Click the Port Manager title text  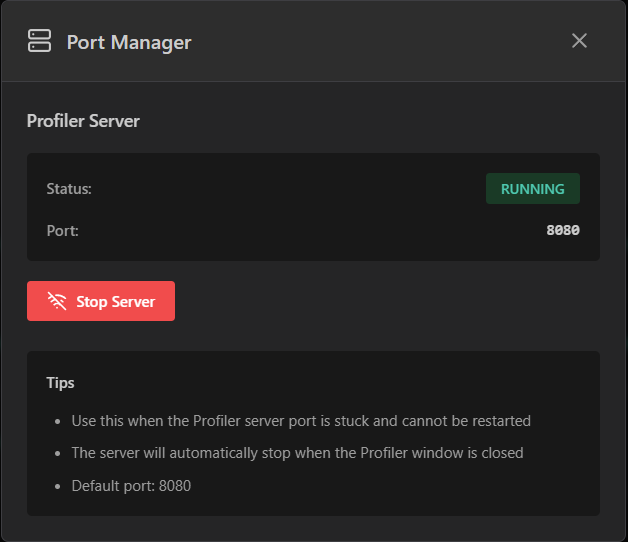point(128,42)
